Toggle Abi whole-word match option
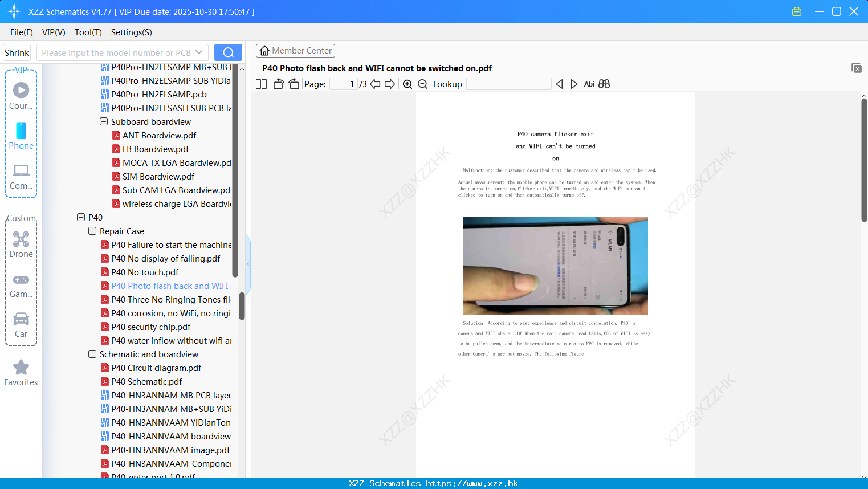The width and height of the screenshot is (868, 489). click(589, 84)
